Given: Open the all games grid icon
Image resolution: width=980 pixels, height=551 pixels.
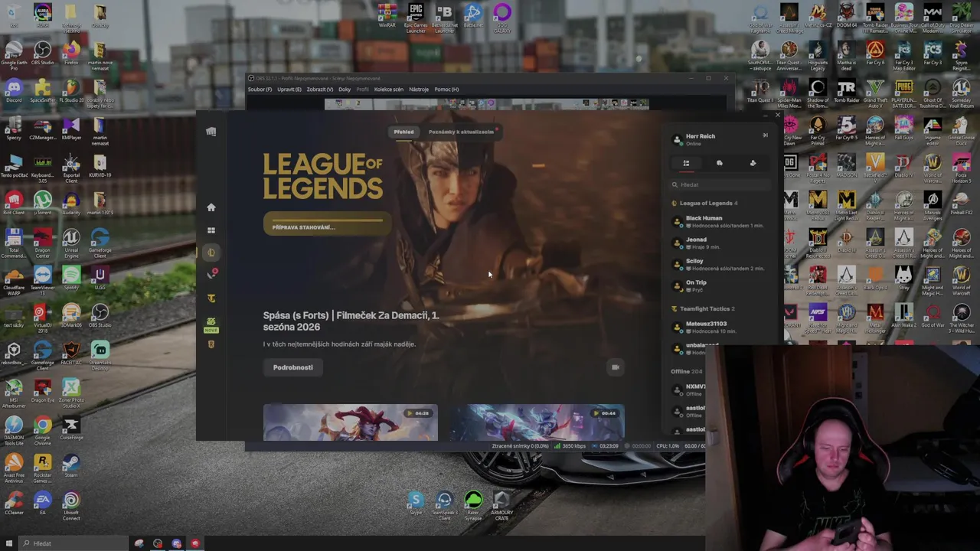Looking at the screenshot, I should tap(211, 230).
